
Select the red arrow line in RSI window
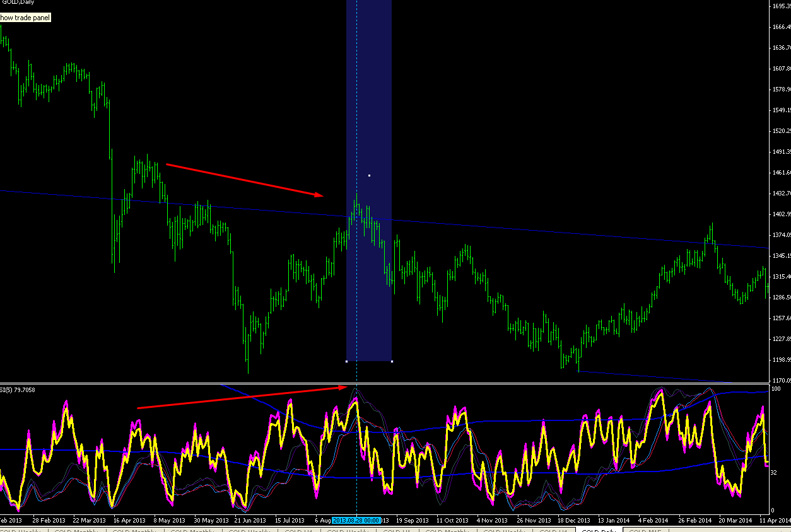click(242, 397)
